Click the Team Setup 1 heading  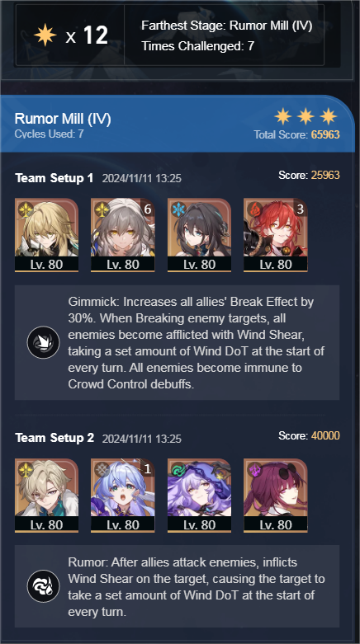[54, 178]
